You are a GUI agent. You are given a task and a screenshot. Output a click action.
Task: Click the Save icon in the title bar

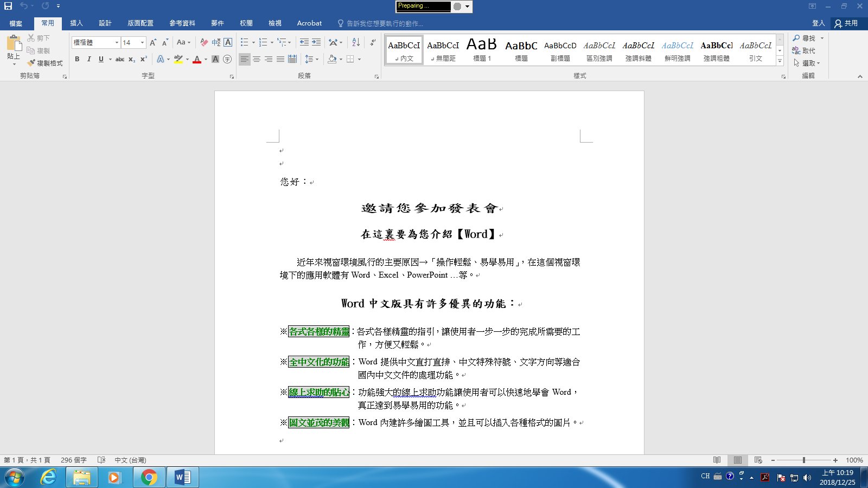click(8, 6)
